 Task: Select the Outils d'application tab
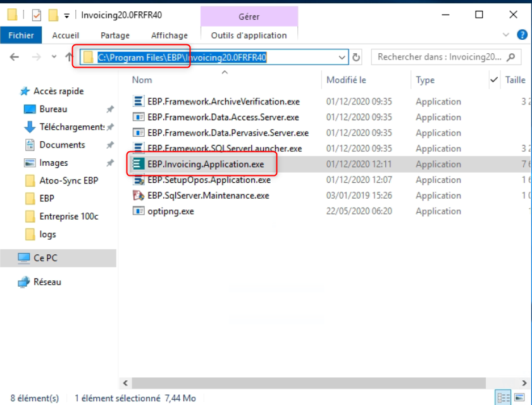249,35
